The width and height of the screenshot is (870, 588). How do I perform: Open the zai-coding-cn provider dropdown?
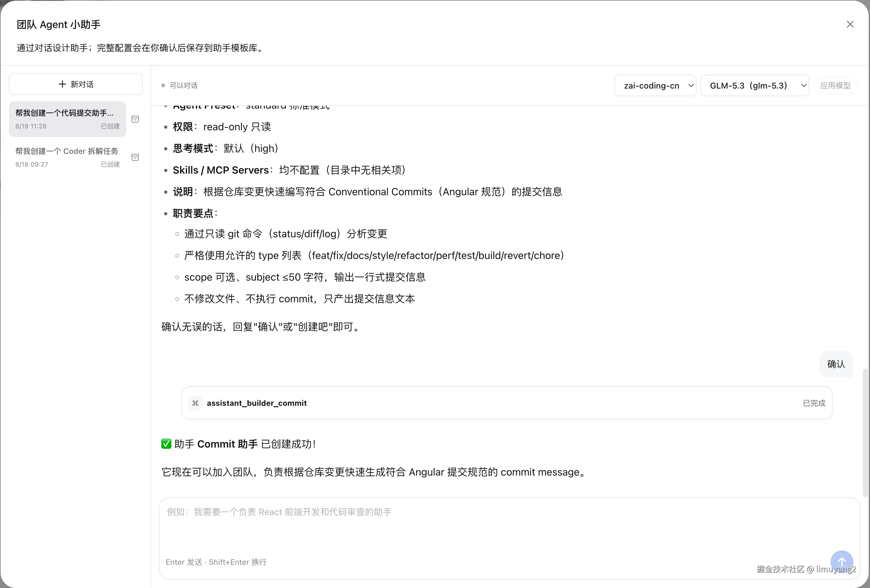(655, 85)
